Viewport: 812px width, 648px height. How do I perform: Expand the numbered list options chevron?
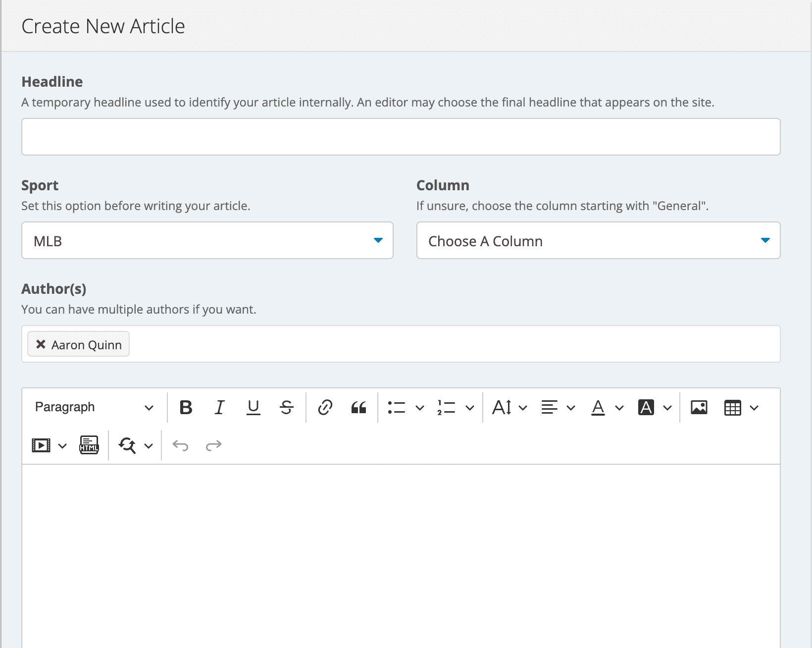tap(470, 407)
